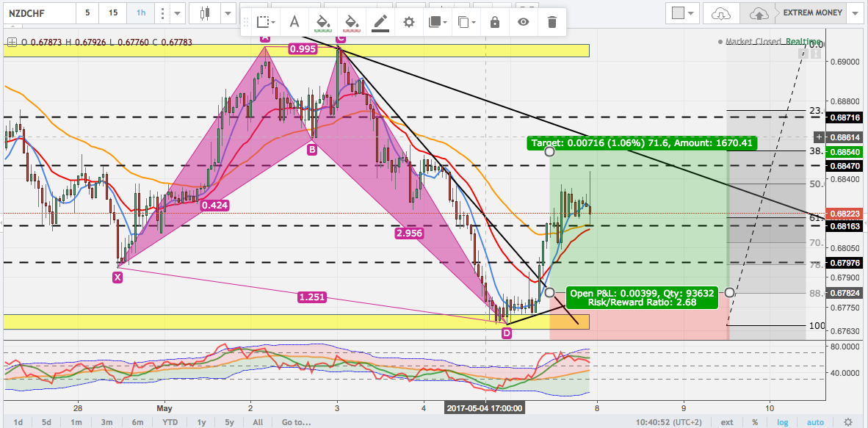Image resolution: width=868 pixels, height=428 pixels.
Task: Open the chart layout square dropdown
Action: tap(683, 13)
